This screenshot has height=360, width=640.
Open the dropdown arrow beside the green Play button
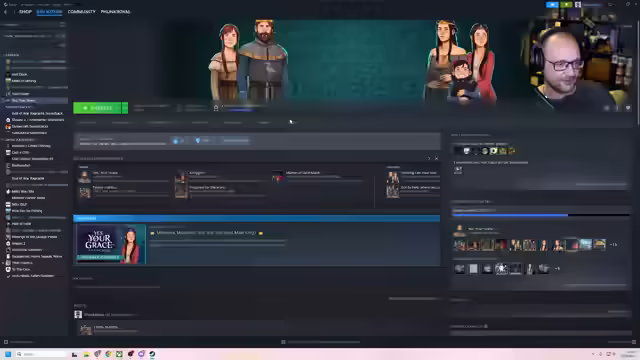125,108
